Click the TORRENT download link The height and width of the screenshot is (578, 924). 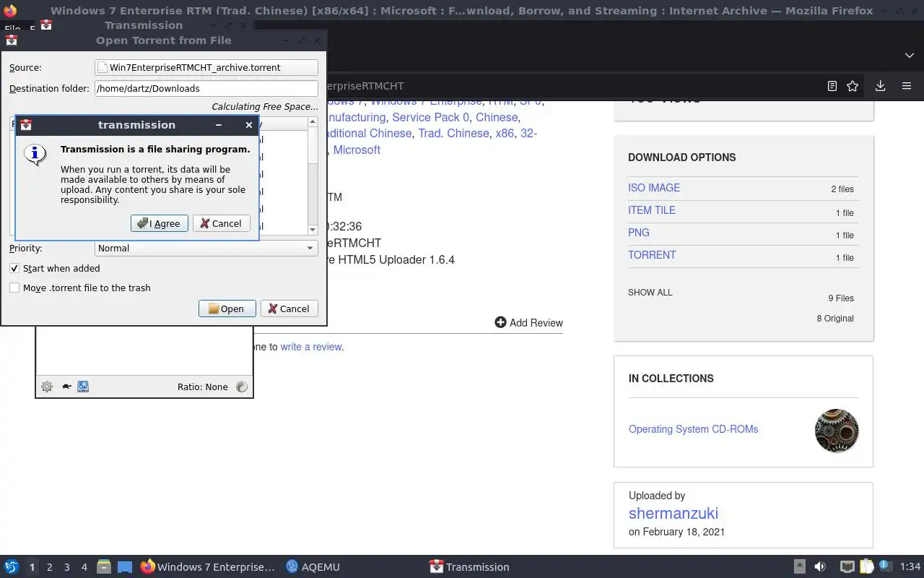(652, 255)
